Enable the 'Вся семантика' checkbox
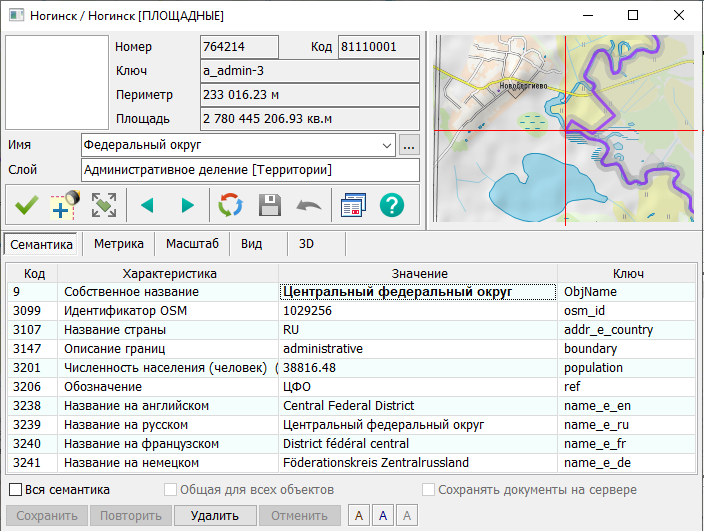This screenshot has height=531, width=704. click(x=15, y=489)
